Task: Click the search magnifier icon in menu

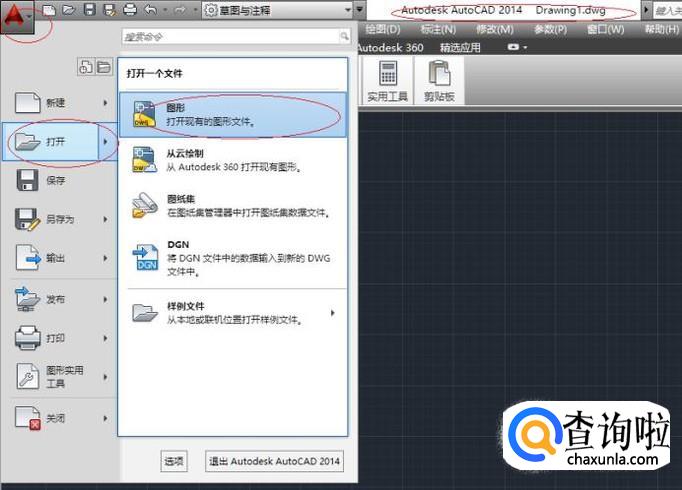Action: (344, 37)
